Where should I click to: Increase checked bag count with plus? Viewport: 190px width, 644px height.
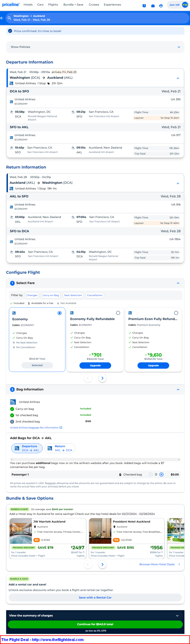tap(161, 474)
